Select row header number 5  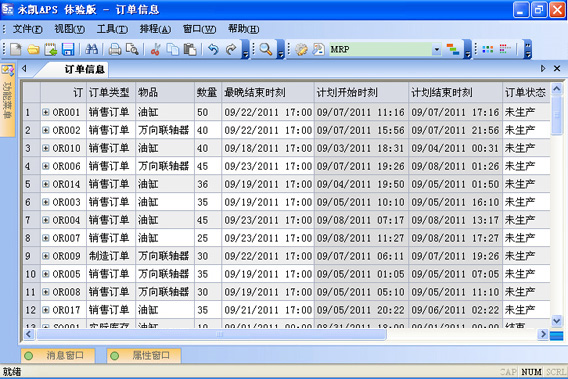32,184
